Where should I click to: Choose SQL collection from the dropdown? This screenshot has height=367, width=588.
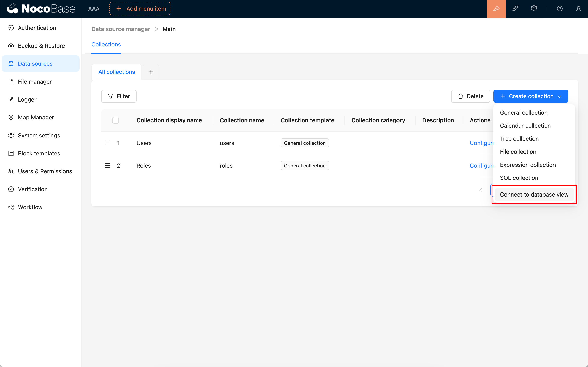click(x=519, y=178)
